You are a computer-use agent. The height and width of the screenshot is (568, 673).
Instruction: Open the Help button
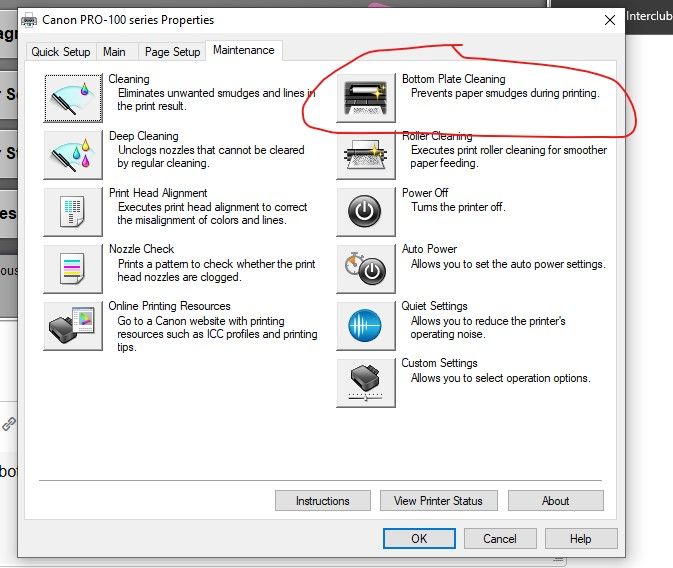(581, 538)
